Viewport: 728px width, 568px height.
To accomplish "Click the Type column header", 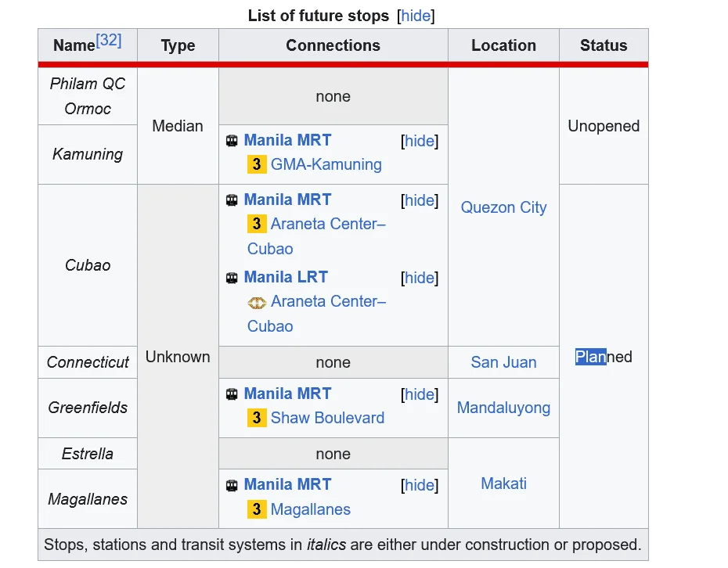I will [x=178, y=45].
